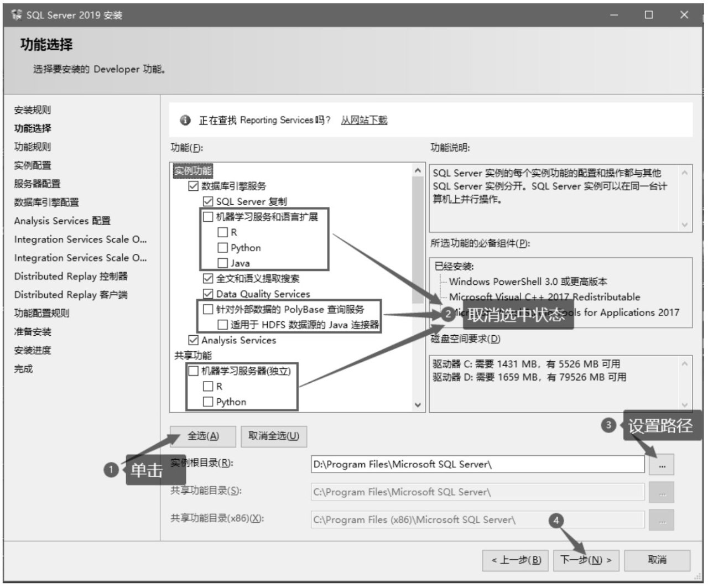Check the R option under 机器学习服务和语言扩展
708x588 pixels.
pos(223,232)
